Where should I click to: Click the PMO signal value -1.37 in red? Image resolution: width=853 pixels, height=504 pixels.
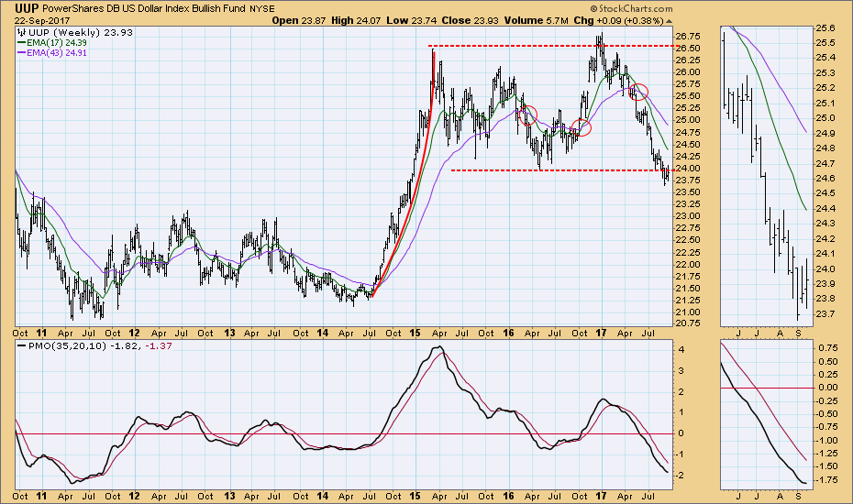coord(159,345)
